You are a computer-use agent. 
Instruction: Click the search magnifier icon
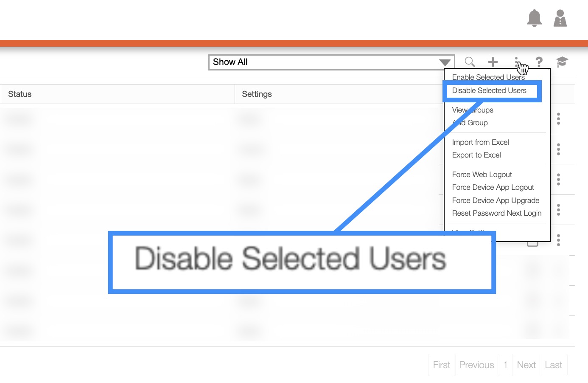[x=470, y=62]
